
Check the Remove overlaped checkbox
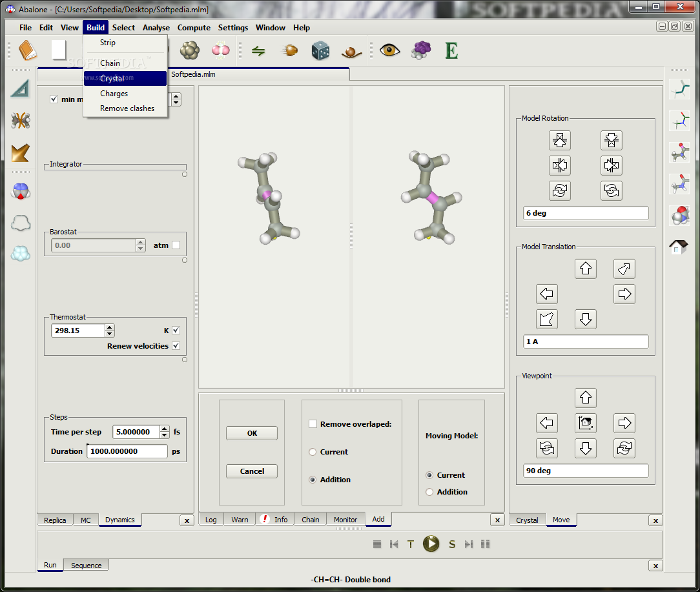[x=313, y=424]
